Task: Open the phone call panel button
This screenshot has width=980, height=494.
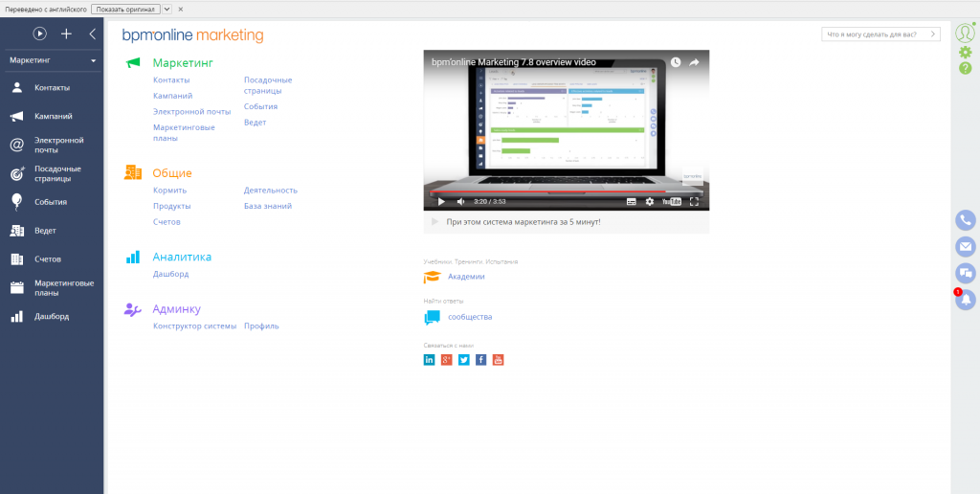Action: 965,220
